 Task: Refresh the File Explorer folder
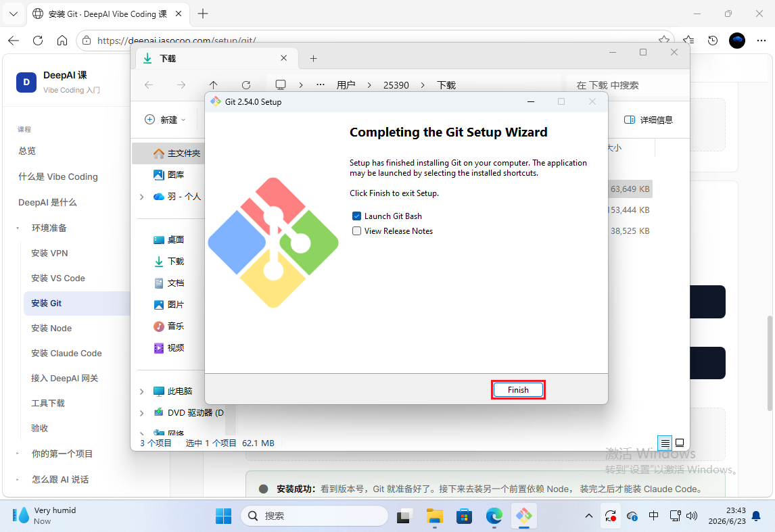click(246, 85)
